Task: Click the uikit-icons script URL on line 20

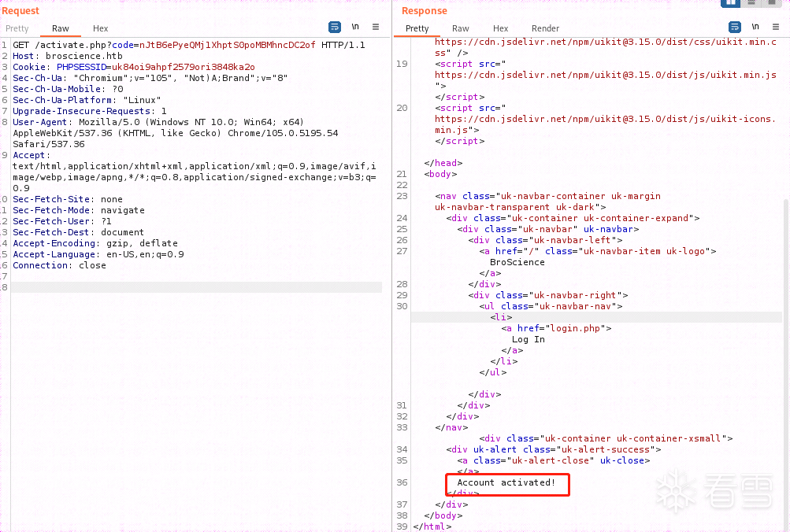Action: 606,124
